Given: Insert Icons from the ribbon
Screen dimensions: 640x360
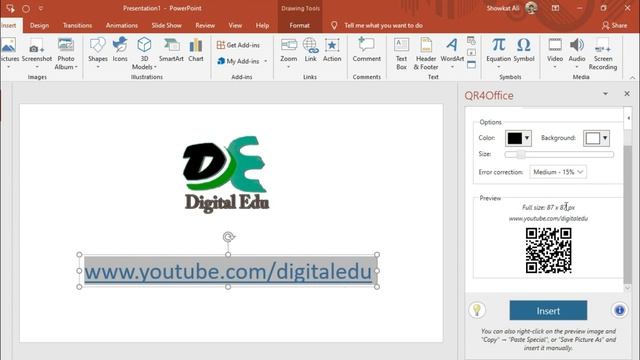Looking at the screenshot, I should (x=120, y=50).
